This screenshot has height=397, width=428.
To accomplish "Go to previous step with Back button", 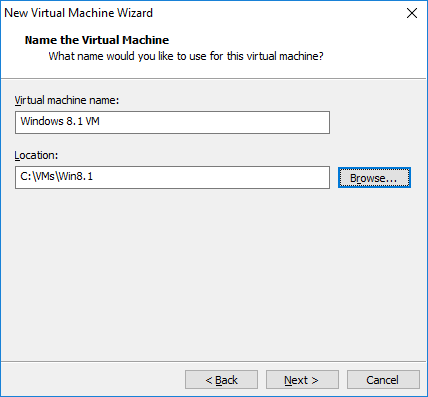I will coord(221,380).
